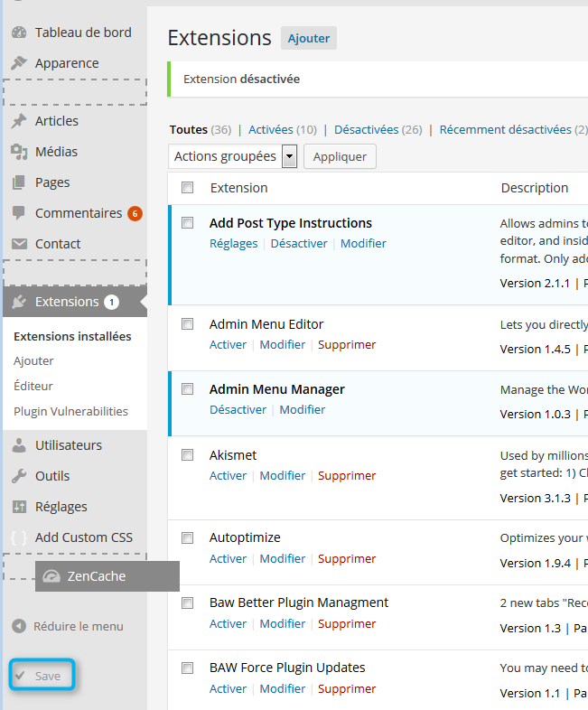Open the Add Custom CSS menu
The width and height of the screenshot is (588, 710).
[x=75, y=537]
